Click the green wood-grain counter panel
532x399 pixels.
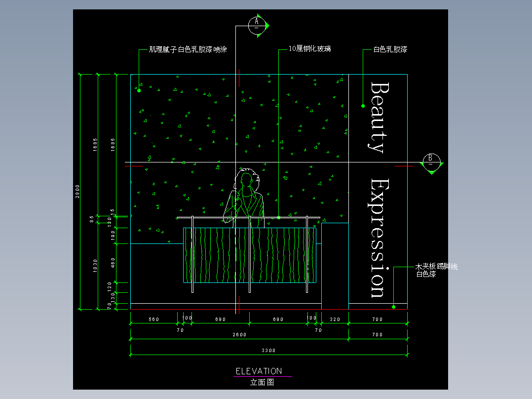(250, 255)
